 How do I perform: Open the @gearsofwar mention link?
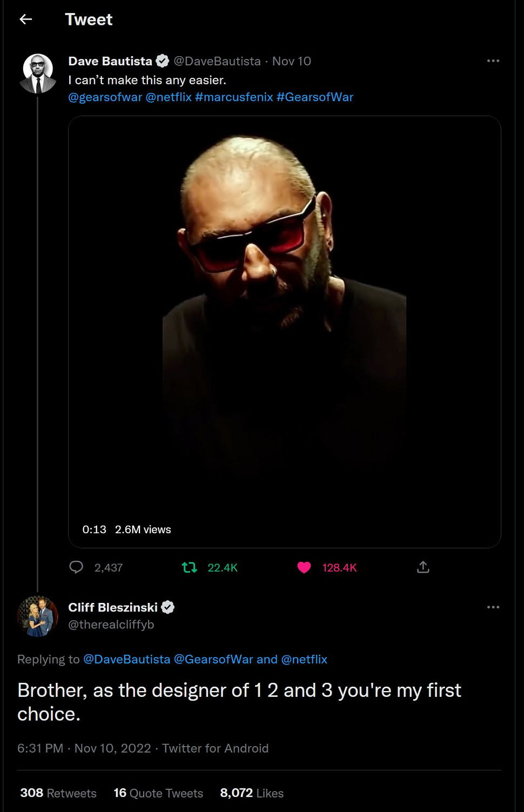pyautogui.click(x=105, y=97)
